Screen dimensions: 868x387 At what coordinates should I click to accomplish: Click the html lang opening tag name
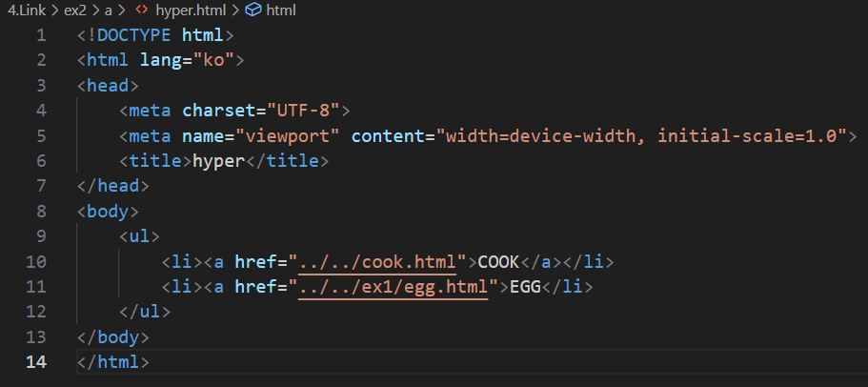click(x=108, y=60)
